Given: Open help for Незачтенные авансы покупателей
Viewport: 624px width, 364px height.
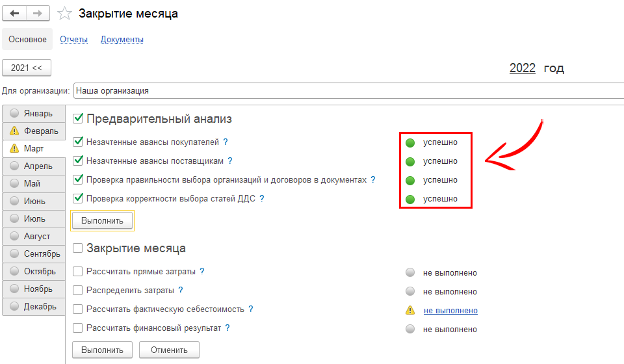Looking at the screenshot, I should pyautogui.click(x=226, y=142).
